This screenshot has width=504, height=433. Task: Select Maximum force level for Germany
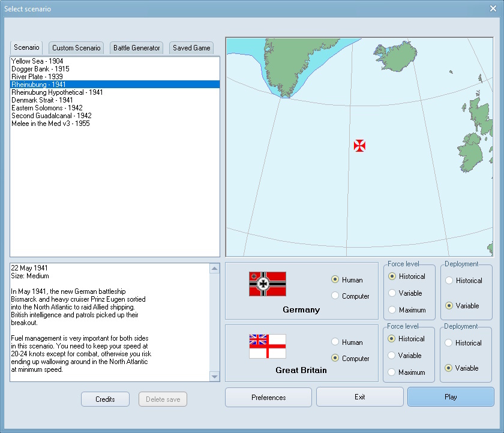[392, 310]
